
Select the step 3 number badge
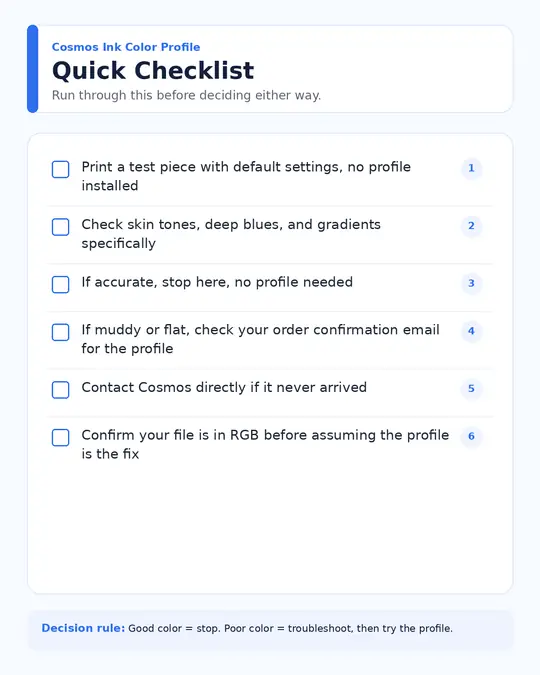tap(471, 283)
